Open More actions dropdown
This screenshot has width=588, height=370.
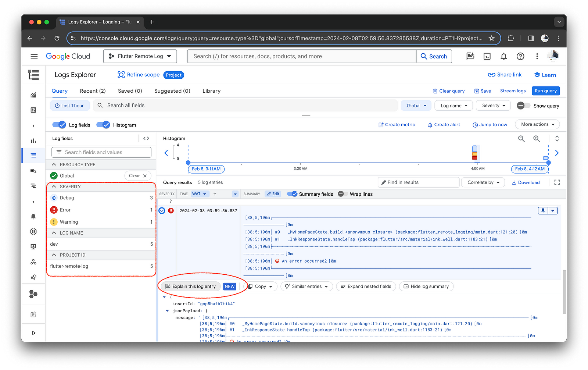(x=537, y=124)
